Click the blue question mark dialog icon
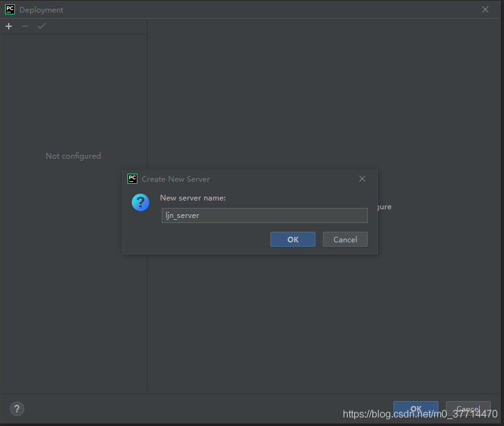 [141, 202]
